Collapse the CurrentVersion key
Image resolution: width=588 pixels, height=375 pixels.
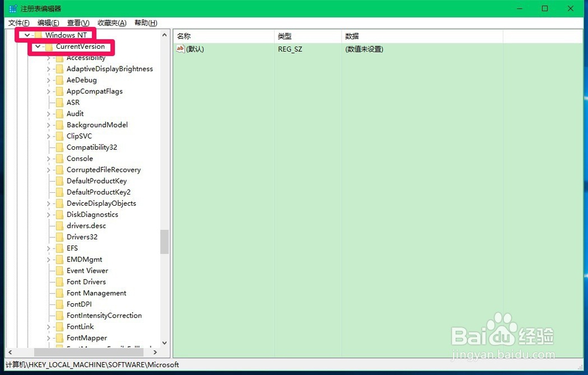point(38,46)
